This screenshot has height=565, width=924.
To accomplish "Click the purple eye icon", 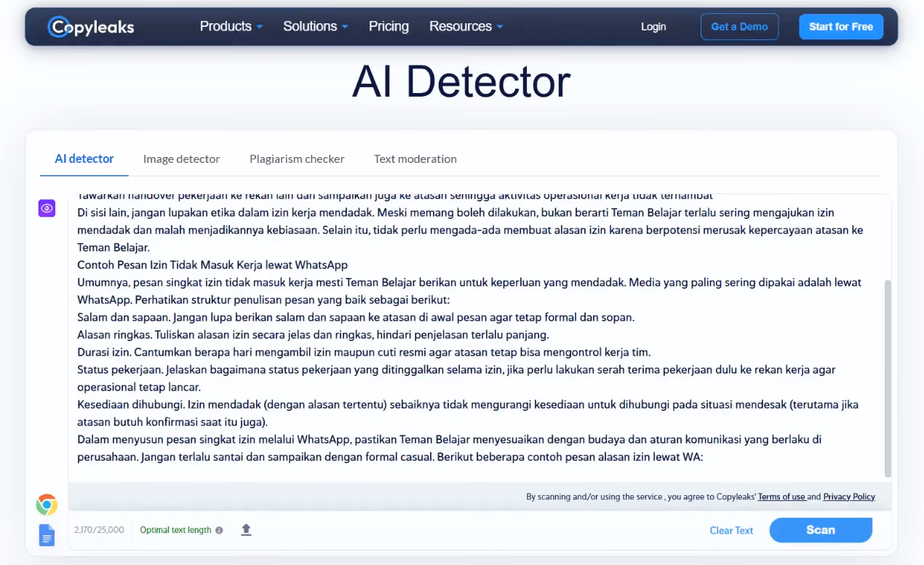I will coord(47,209).
